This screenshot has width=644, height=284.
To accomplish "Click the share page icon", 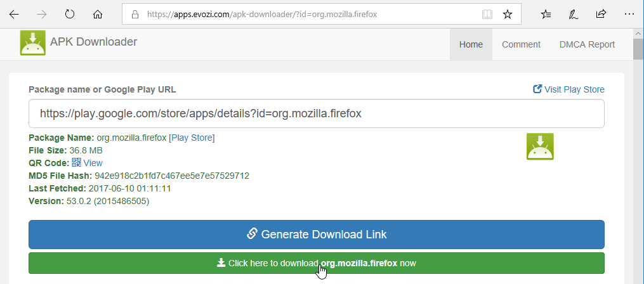I will pos(601,15).
